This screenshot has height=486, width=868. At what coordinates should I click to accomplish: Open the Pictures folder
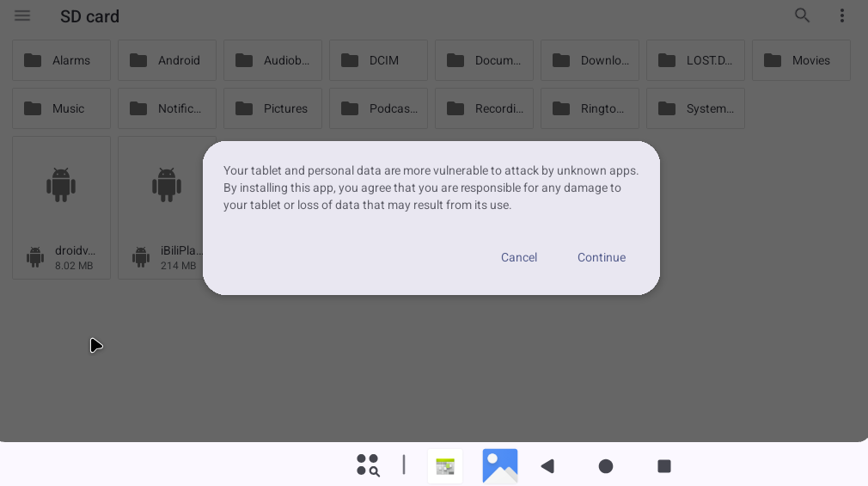click(x=273, y=108)
